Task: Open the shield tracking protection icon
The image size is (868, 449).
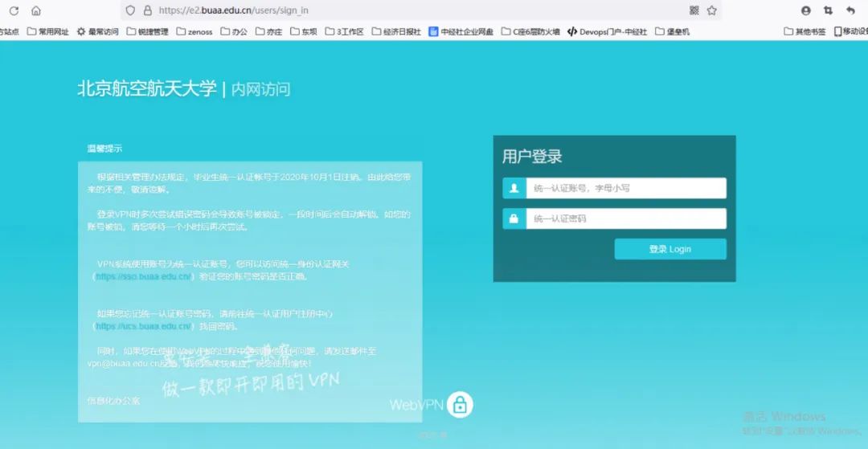Action: tap(130, 10)
